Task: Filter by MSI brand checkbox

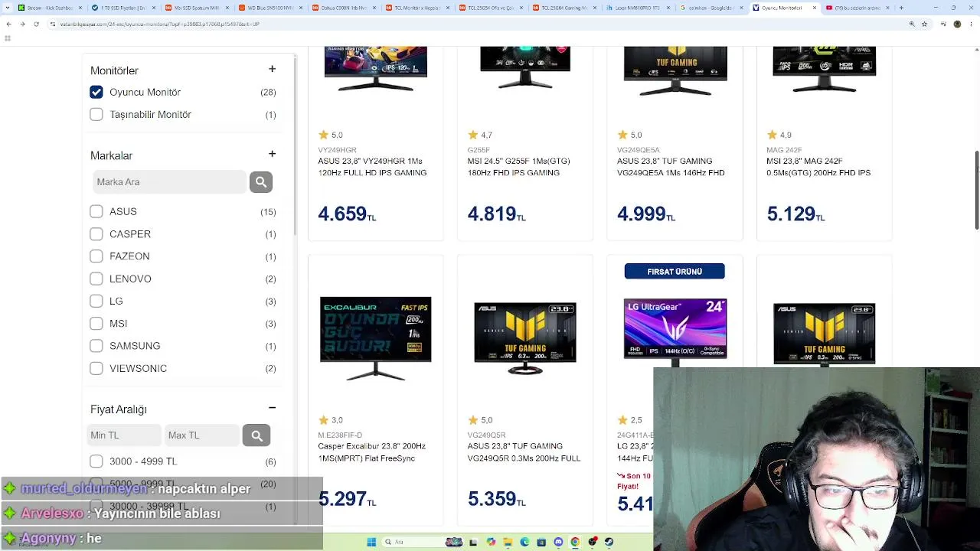Action: pos(96,324)
